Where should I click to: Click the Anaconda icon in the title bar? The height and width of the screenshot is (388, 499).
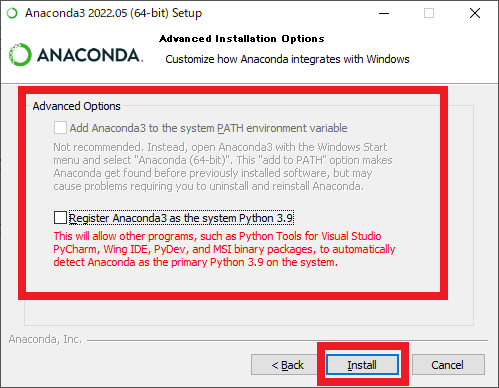[x=12, y=13]
